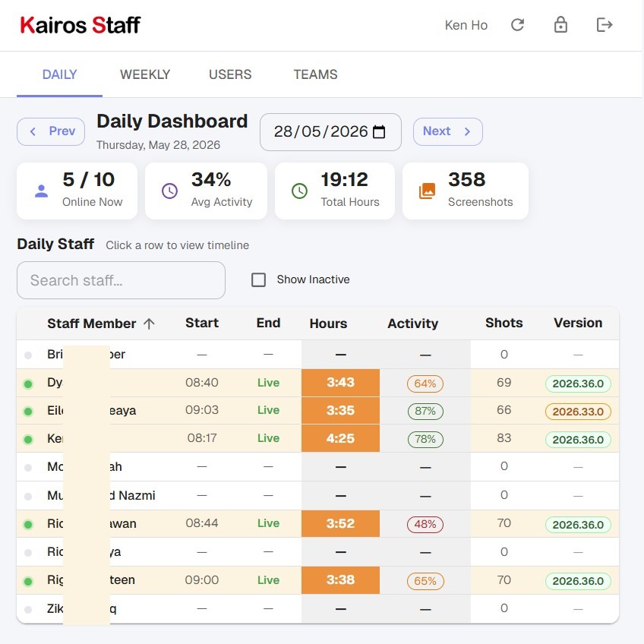644x644 pixels.
Task: Switch to the DAILY tab
Action: 59,74
